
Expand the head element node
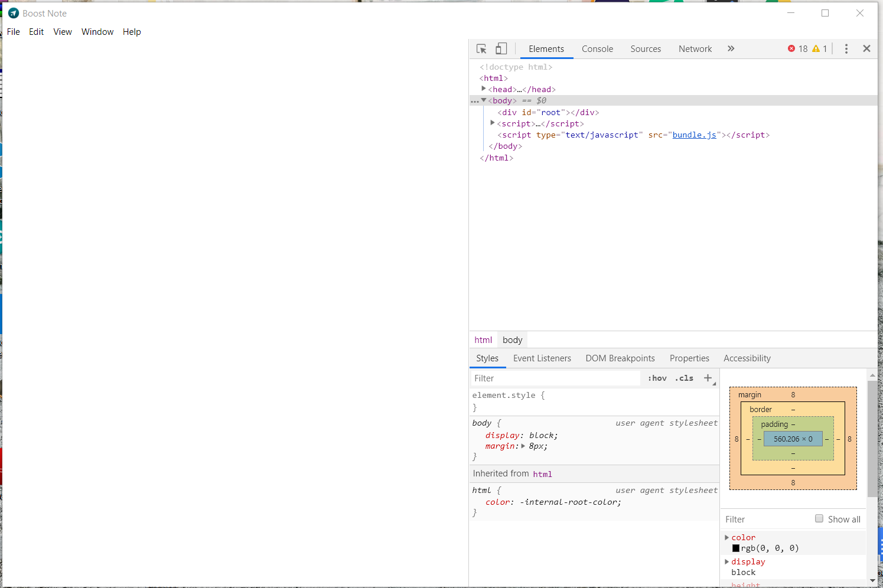point(484,89)
